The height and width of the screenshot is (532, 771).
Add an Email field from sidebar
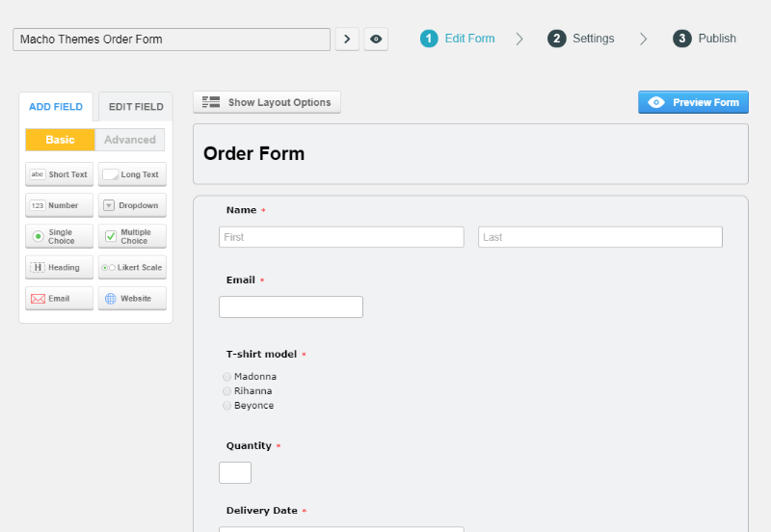(x=59, y=299)
